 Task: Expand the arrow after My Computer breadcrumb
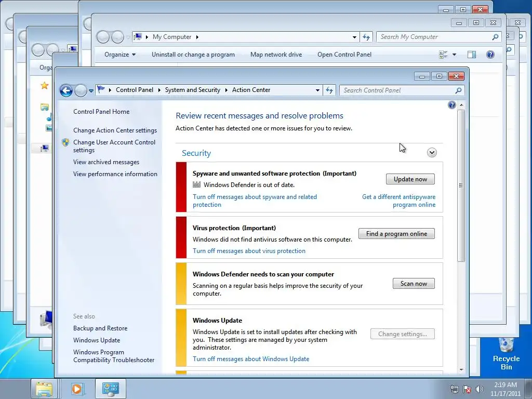tap(197, 37)
